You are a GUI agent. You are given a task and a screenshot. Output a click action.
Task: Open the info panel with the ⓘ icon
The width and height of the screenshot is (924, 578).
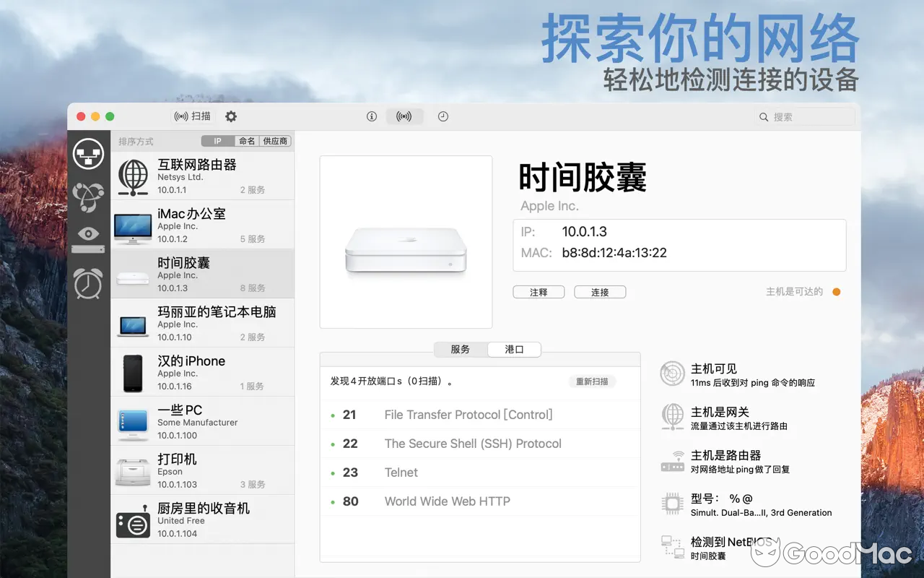pos(371,116)
